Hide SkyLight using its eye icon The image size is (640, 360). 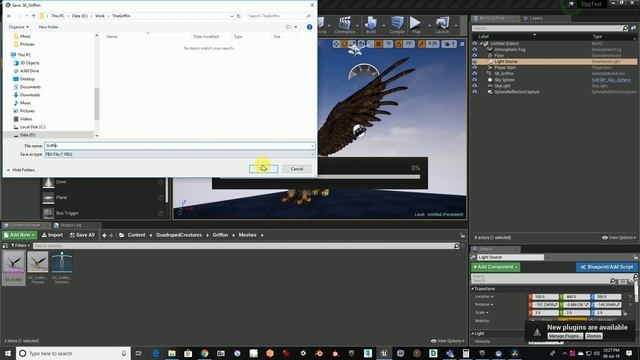click(x=474, y=86)
